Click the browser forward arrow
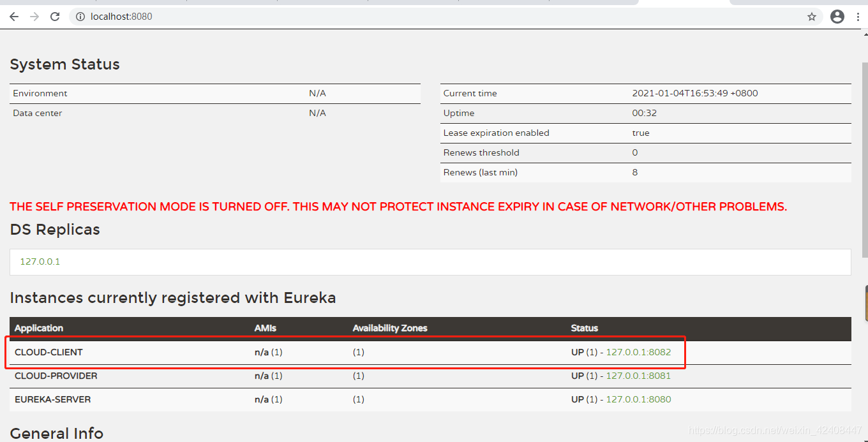Image resolution: width=868 pixels, height=442 pixels. [x=34, y=17]
